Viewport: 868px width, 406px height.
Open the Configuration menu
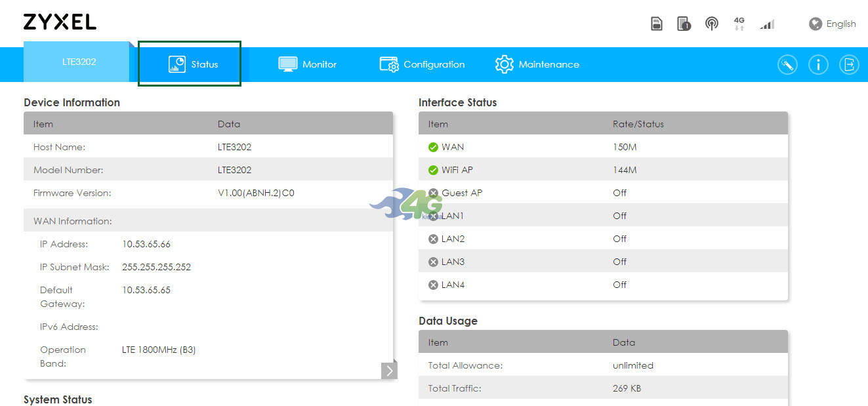click(422, 64)
